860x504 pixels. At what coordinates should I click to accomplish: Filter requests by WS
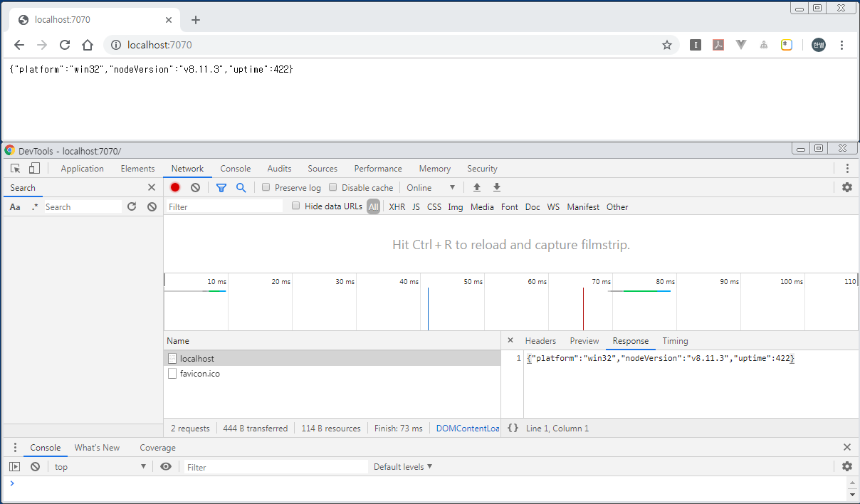click(553, 207)
